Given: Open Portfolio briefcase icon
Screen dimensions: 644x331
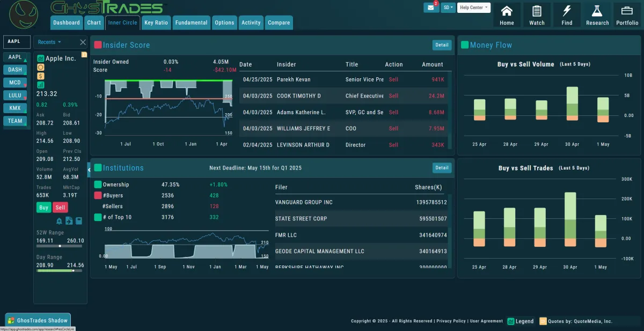Looking at the screenshot, I should click(627, 11).
